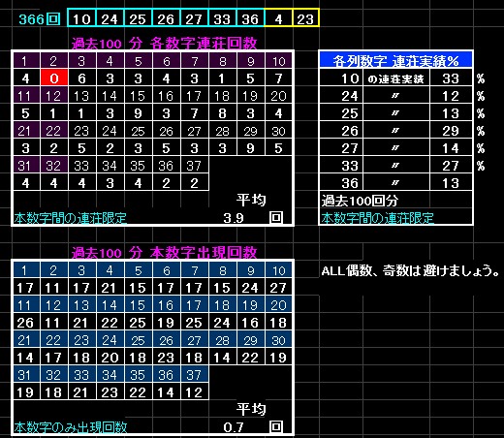
Task: Click header cell 37 in streak table
Action: click(x=194, y=166)
